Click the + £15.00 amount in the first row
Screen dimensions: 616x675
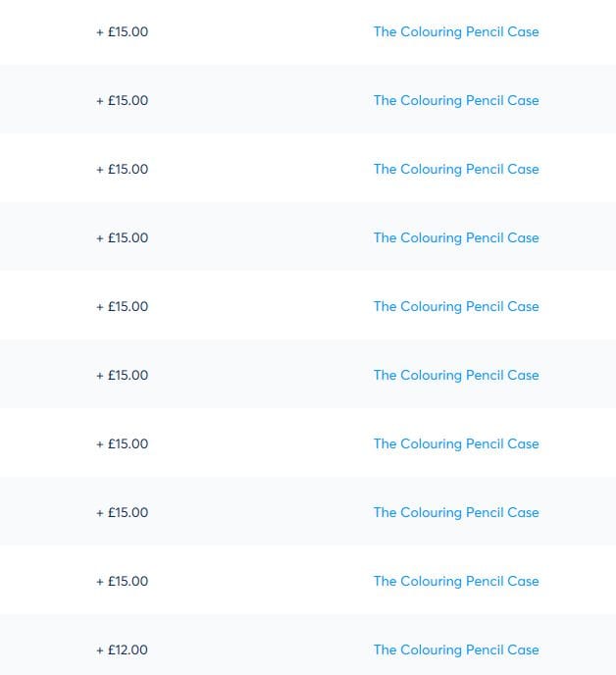(x=123, y=31)
